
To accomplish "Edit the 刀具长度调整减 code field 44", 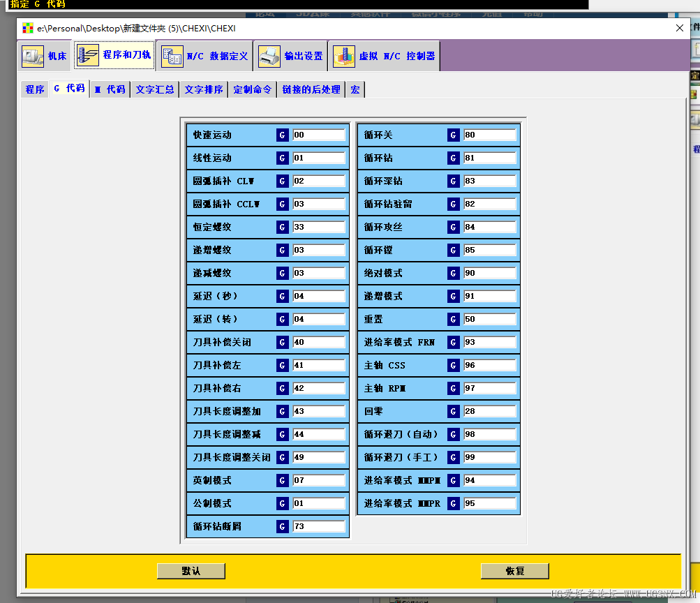I will pyautogui.click(x=319, y=434).
